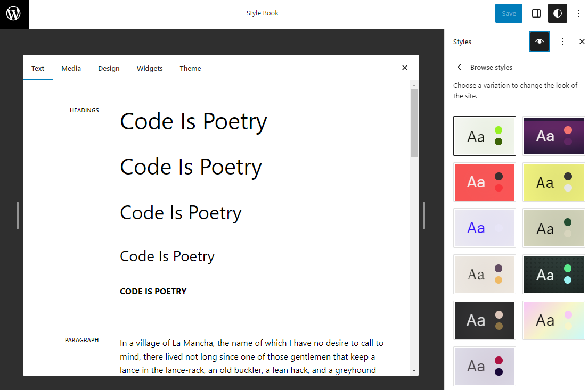Select the currently active light green style variation

point(484,136)
